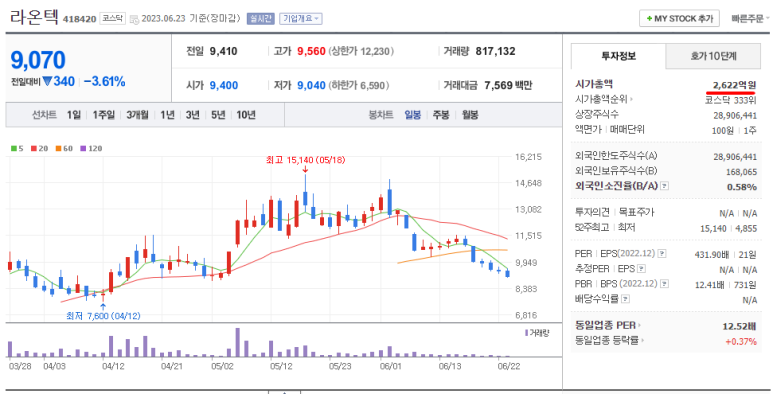This screenshot has width=773, height=394.
Task: Open help icon beside PBR BPS(2022.12)
Action: click(x=665, y=284)
